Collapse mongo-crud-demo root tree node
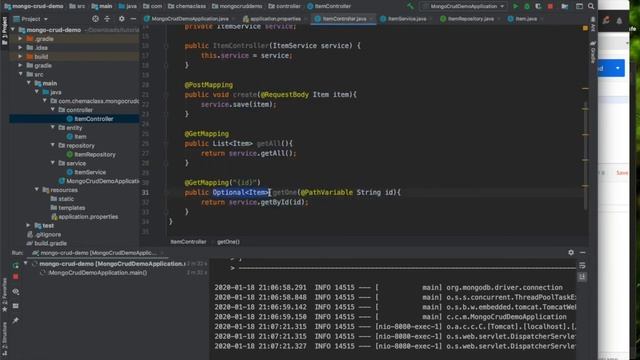 coord(13,30)
